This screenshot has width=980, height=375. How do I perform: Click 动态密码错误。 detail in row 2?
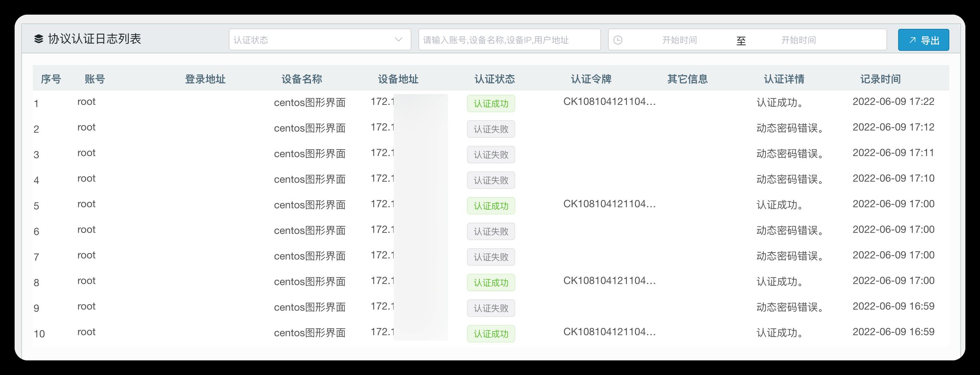(x=790, y=128)
